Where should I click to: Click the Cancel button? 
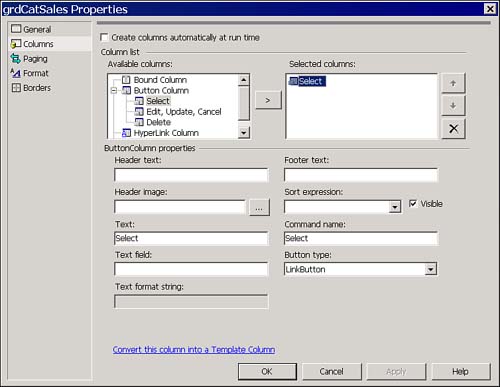pos(331,371)
